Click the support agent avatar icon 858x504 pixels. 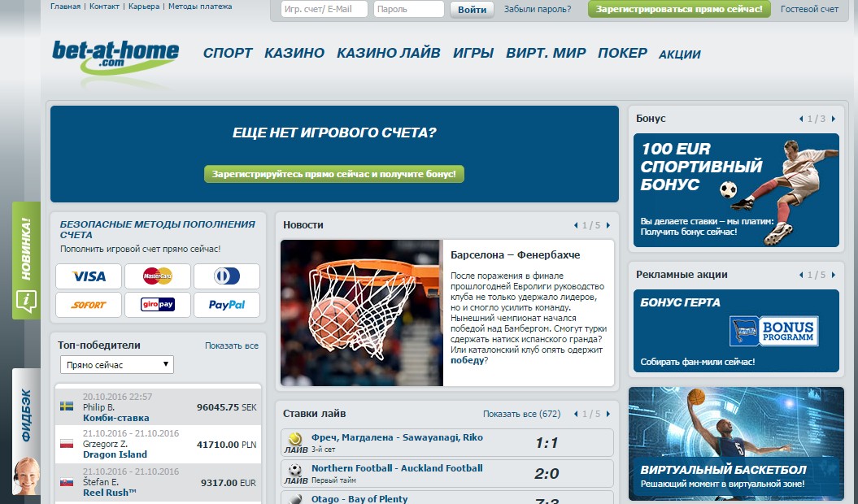click(x=27, y=476)
